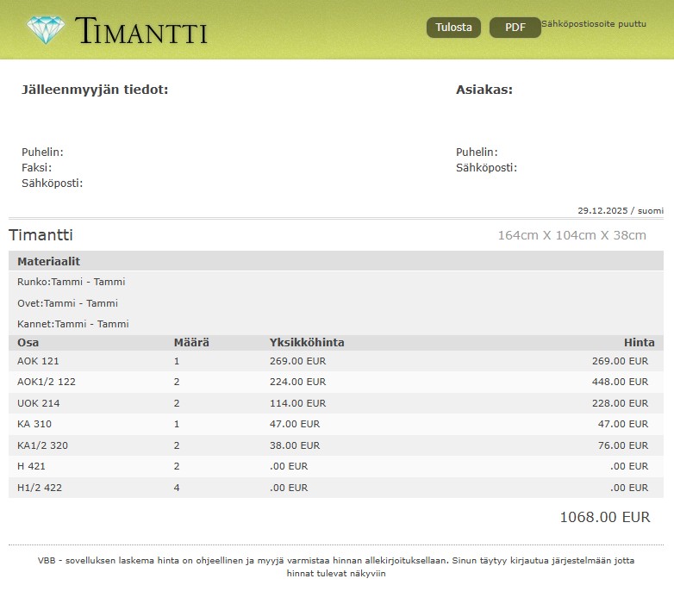Click the Osa column header

tap(28, 342)
